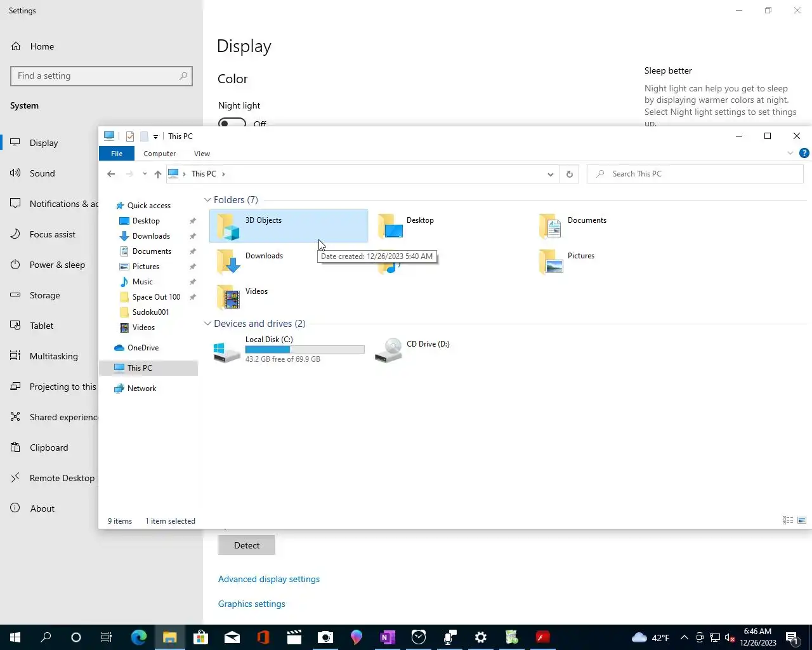Show hidden icons in the system tray
The width and height of the screenshot is (812, 650).
pos(684,637)
